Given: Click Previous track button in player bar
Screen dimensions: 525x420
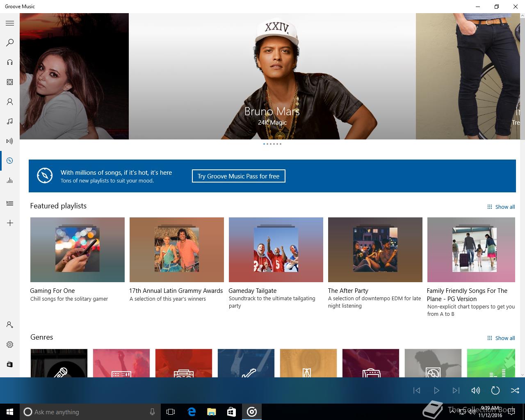Looking at the screenshot, I should 417,390.
